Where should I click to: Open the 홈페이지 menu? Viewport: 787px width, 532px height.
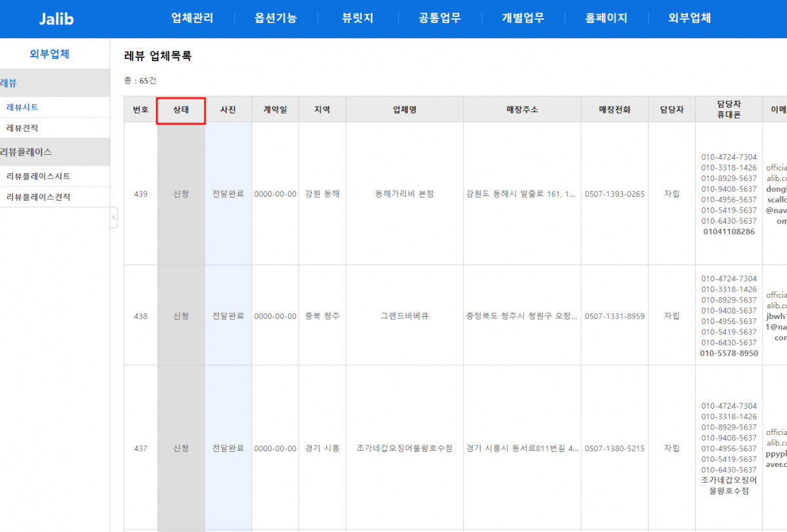606,18
